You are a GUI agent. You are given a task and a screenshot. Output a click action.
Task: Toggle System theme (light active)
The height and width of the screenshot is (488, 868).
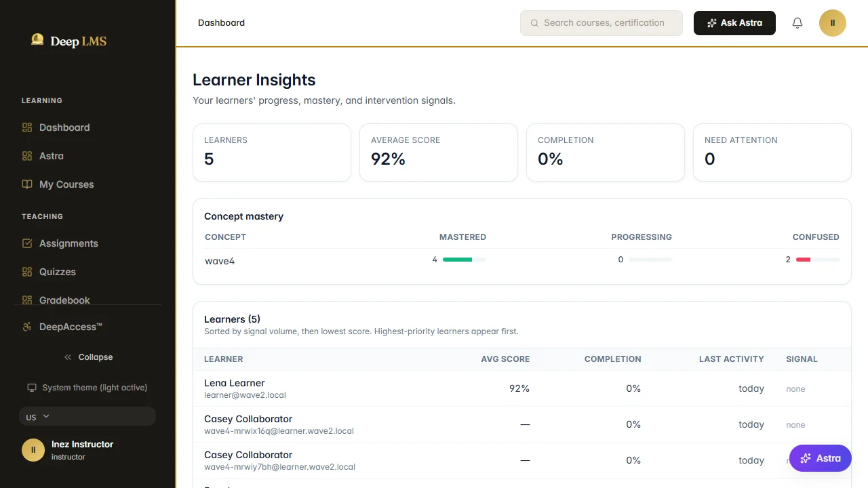[87, 388]
